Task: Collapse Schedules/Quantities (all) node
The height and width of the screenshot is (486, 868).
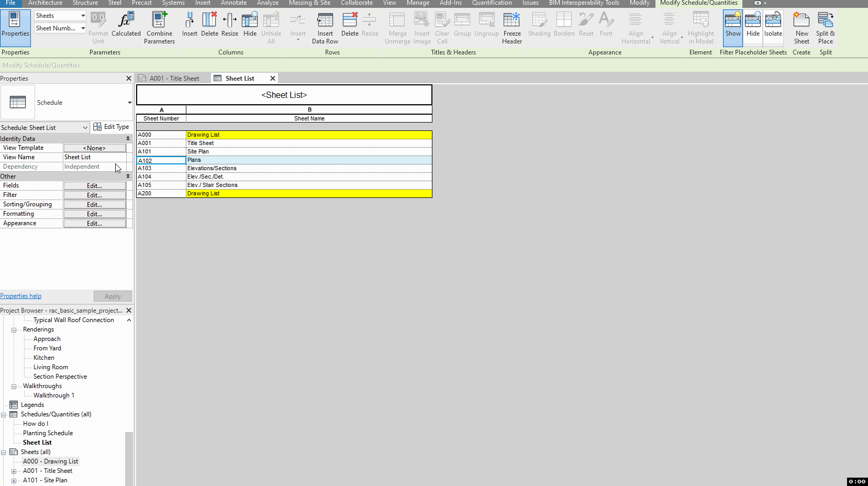Action: pyautogui.click(x=4, y=415)
